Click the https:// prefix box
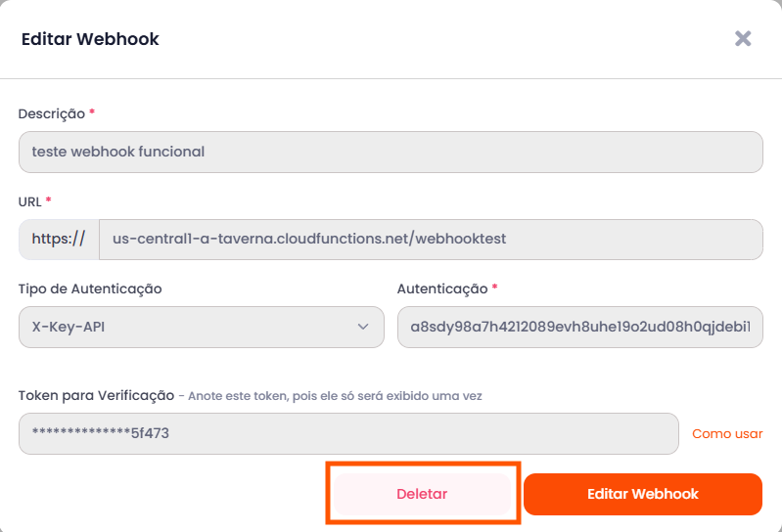Viewport: 782px width, 532px height. 59,240
